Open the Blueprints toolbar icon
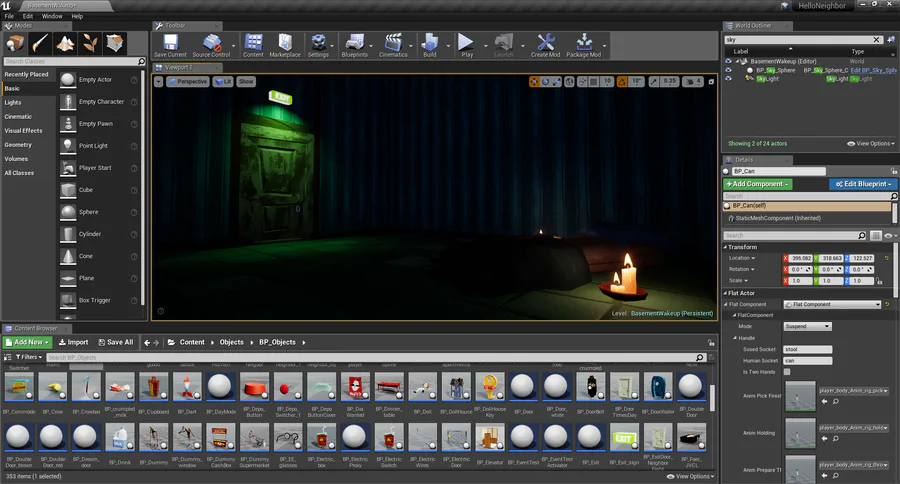 tap(354, 45)
